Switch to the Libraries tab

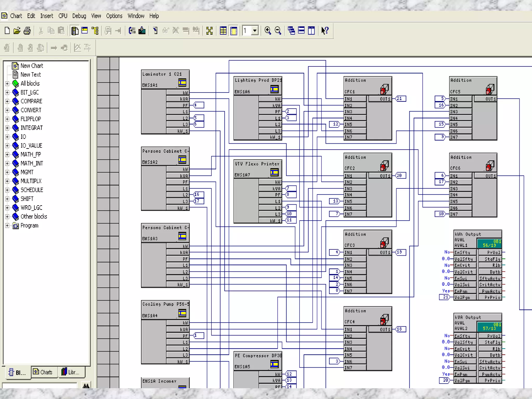71,372
